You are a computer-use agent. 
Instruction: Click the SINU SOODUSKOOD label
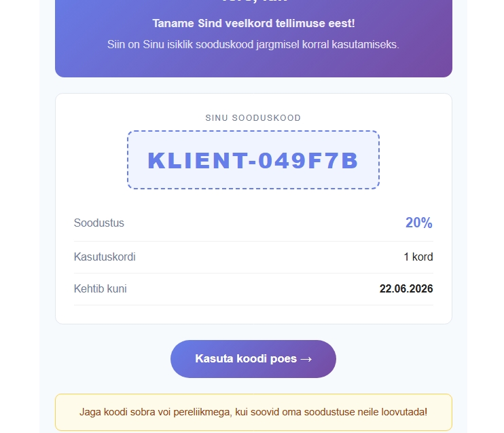click(x=253, y=118)
